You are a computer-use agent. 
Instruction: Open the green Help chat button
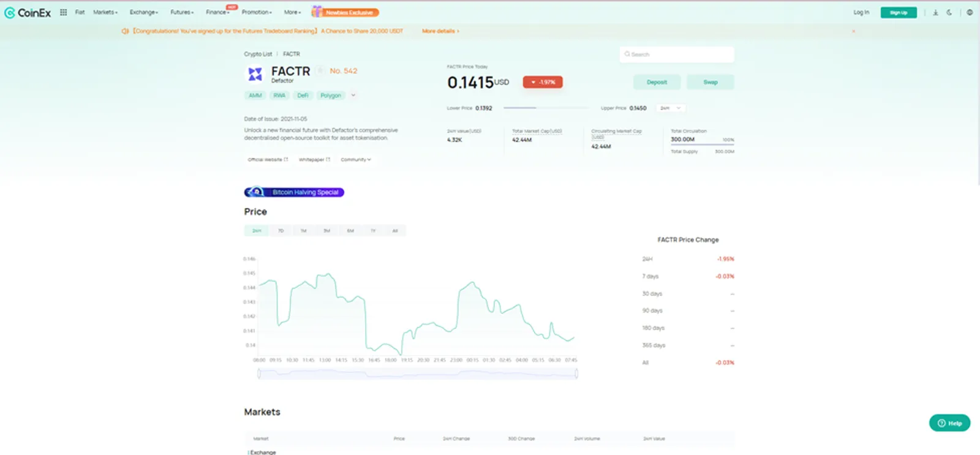pos(949,423)
